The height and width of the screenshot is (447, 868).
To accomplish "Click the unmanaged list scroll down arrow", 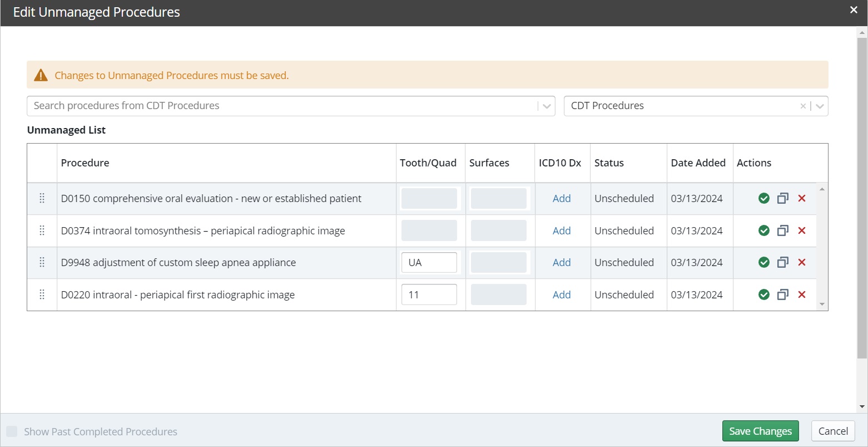I will (x=822, y=304).
